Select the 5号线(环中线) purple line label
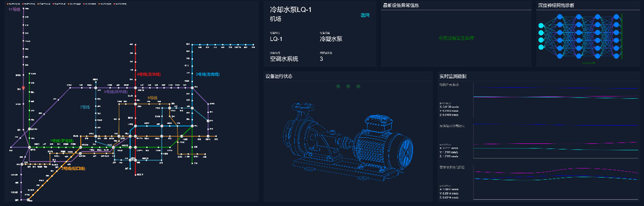The image size is (644, 206). click(x=116, y=92)
